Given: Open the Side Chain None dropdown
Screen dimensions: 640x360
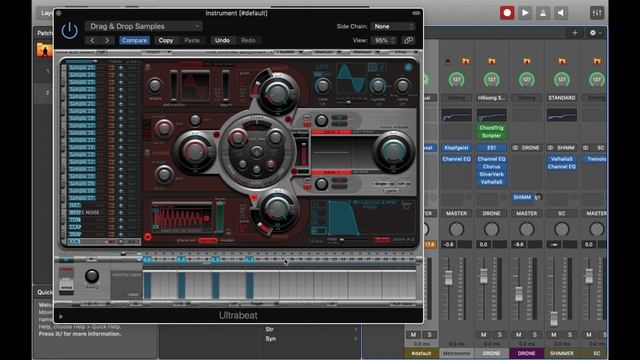Looking at the screenshot, I should pyautogui.click(x=393, y=26).
